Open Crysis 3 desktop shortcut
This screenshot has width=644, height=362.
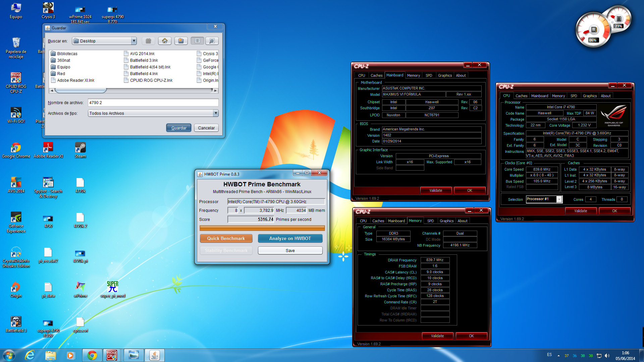(x=48, y=11)
